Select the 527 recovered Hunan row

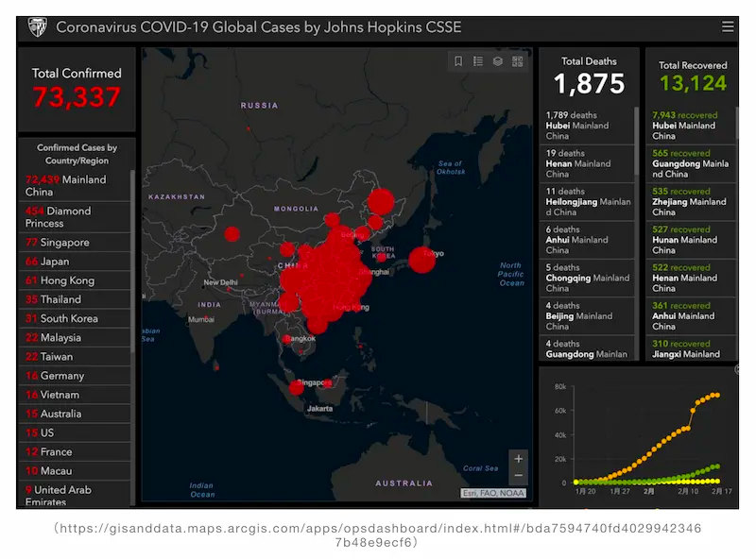pos(691,240)
